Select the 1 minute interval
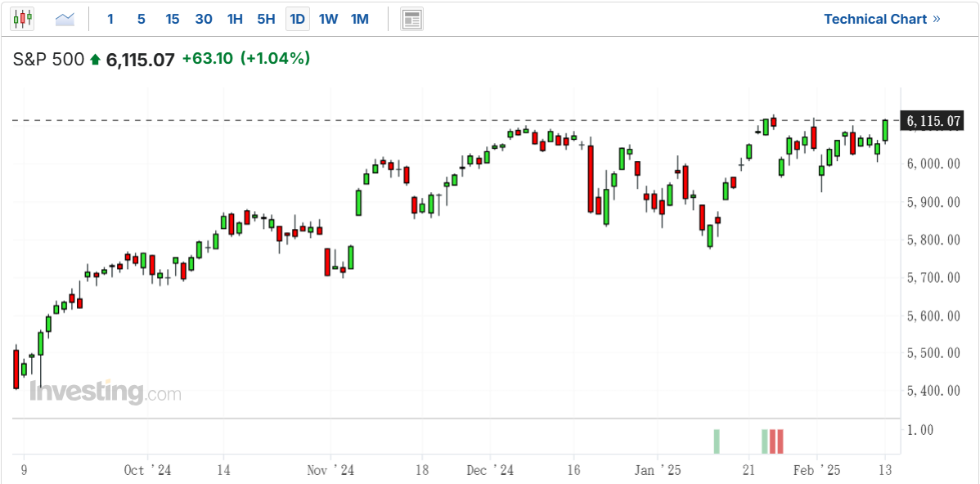 pos(110,20)
